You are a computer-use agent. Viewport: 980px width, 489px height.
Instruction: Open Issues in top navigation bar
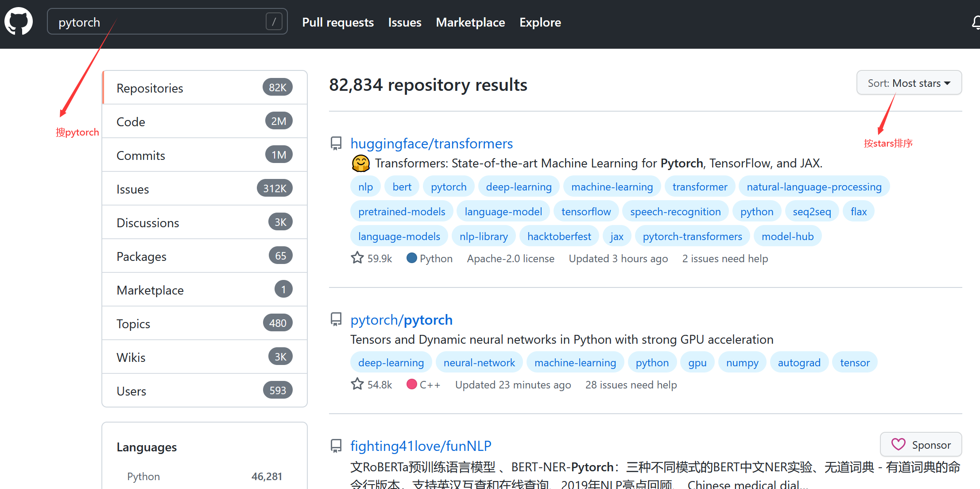click(x=405, y=22)
